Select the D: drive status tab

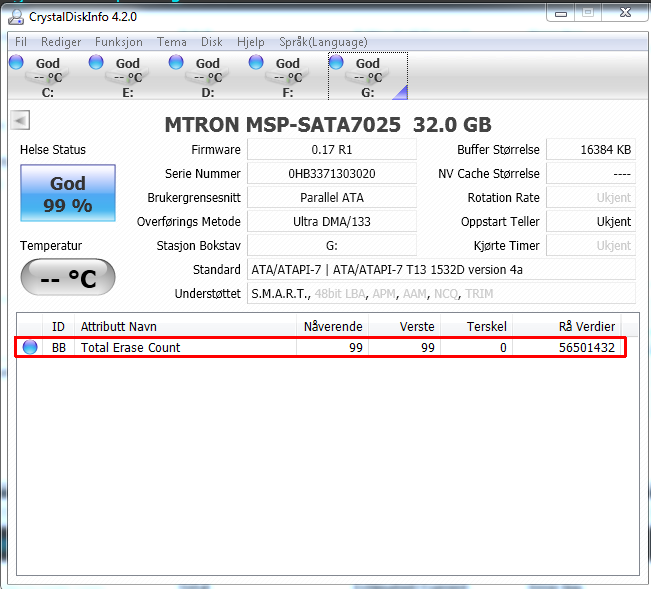click(x=208, y=76)
